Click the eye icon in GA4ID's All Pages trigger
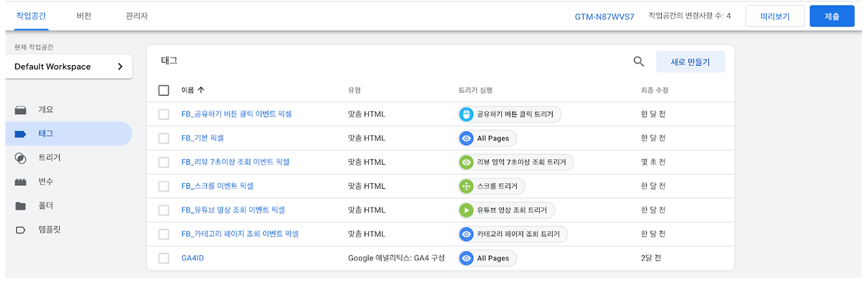This screenshot has height=283, width=868. coord(466,258)
